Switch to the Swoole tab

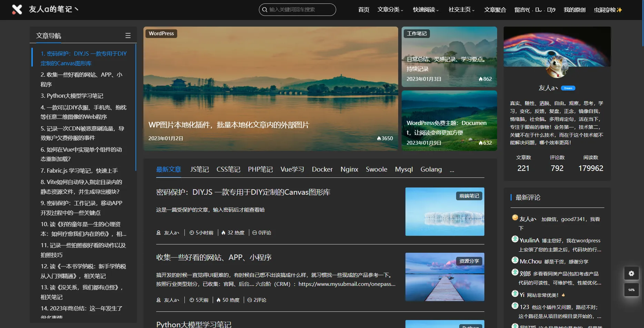tap(376, 169)
